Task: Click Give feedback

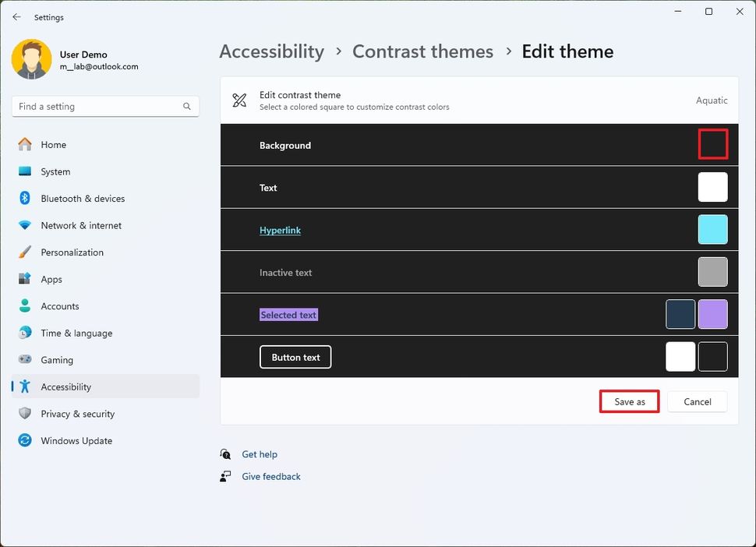Action: [270, 476]
